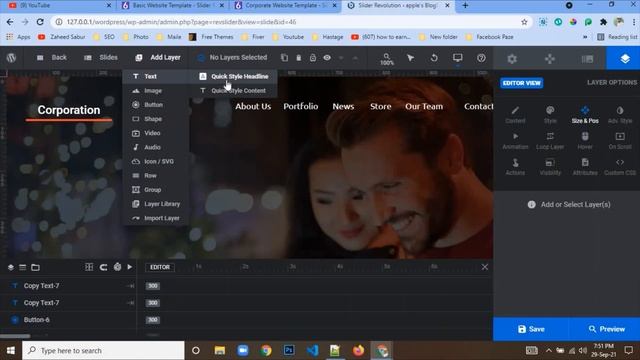Click the Windows search box

pyautogui.click(x=103, y=351)
